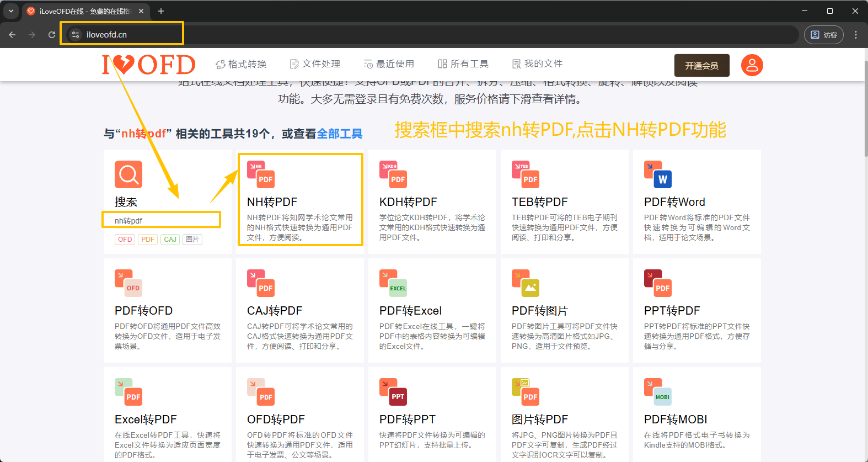Open the user account avatar icon

752,65
